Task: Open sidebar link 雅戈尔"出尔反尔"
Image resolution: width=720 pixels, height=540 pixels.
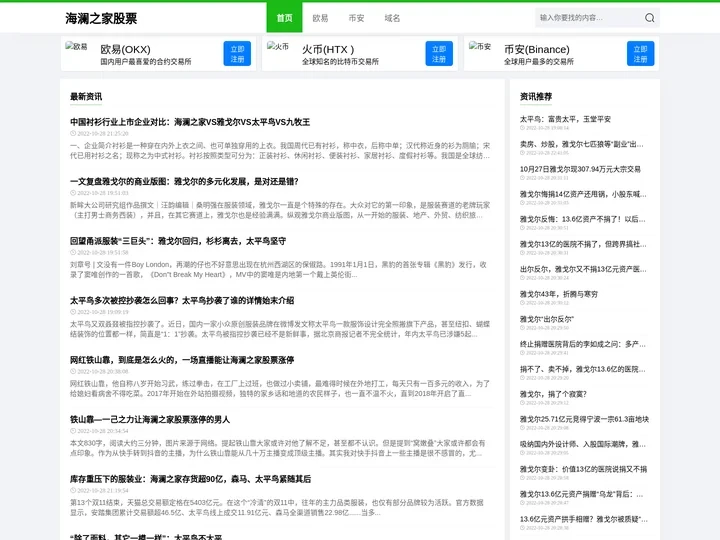Action: click(547, 319)
